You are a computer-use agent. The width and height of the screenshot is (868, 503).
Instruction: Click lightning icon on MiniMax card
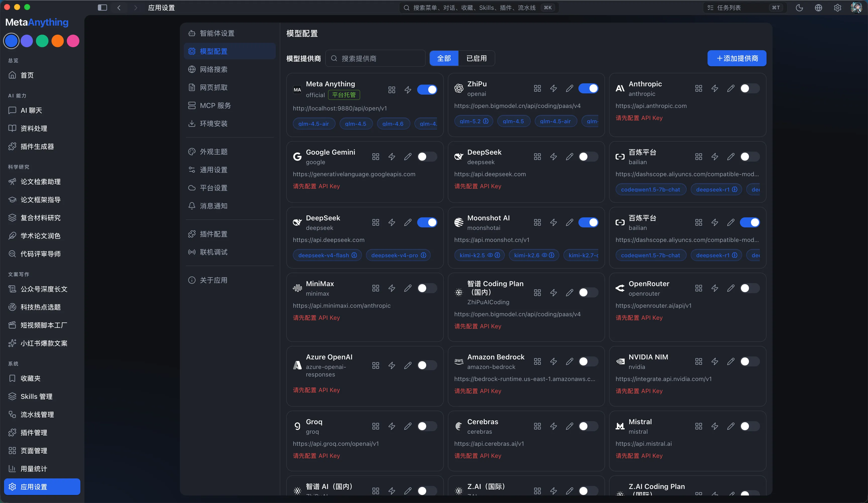pos(392,288)
